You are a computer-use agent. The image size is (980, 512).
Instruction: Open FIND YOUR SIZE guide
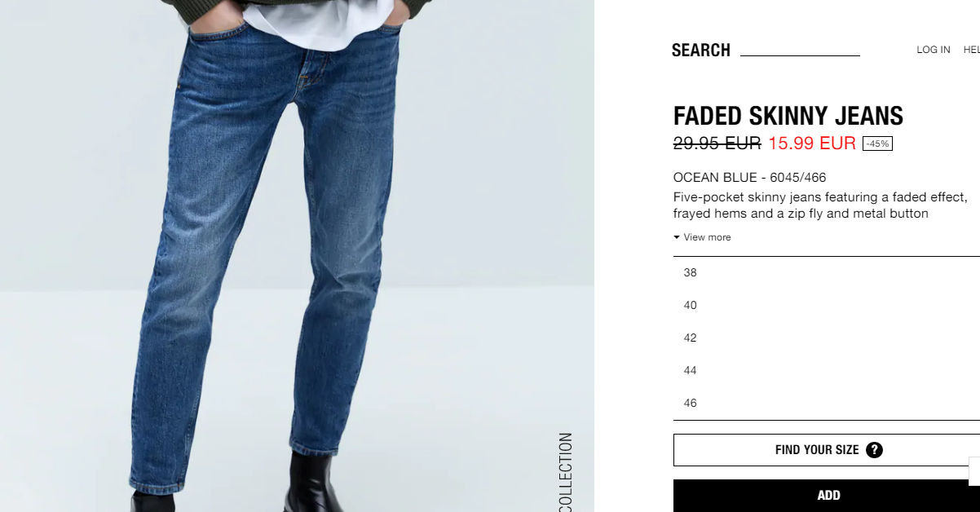[x=827, y=450]
